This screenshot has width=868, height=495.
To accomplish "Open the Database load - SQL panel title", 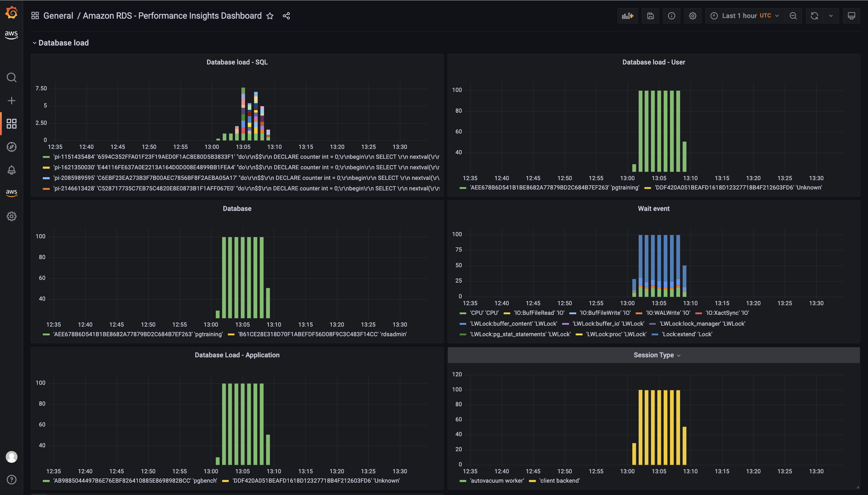I will click(237, 62).
